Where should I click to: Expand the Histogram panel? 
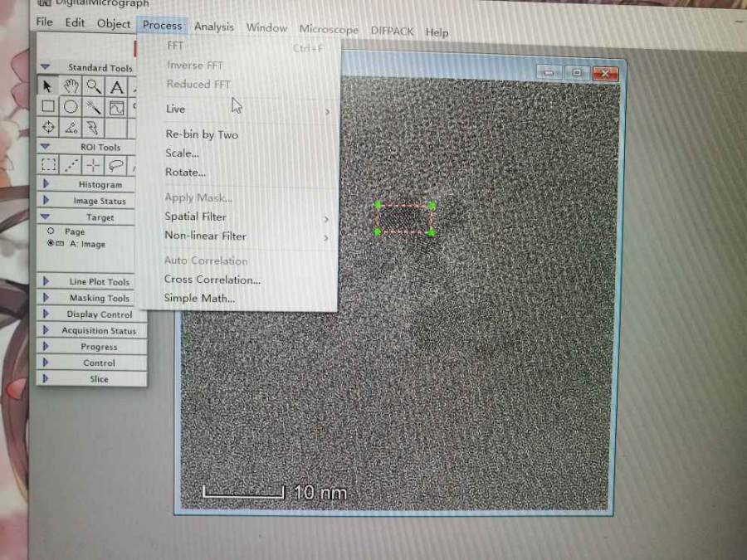(46, 184)
